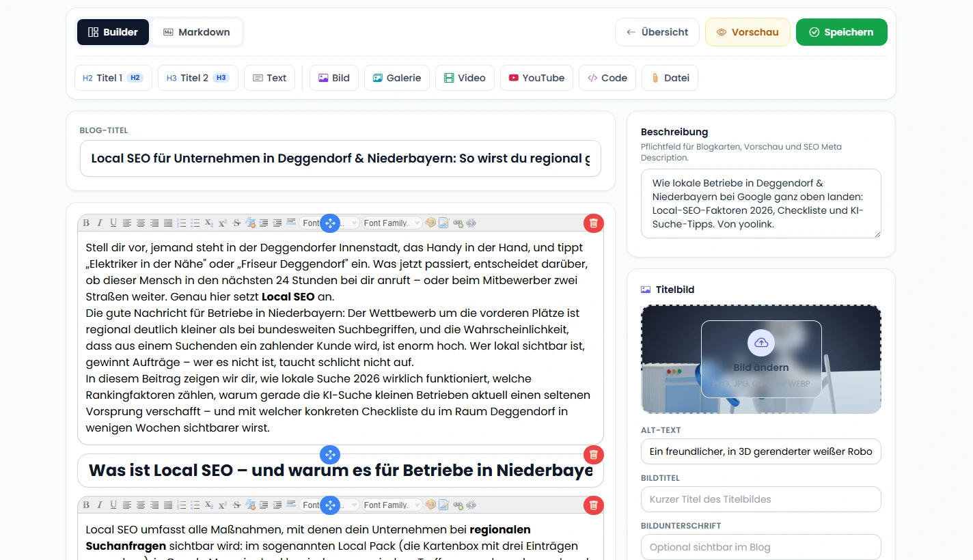Open Font Size dropdown in bottom text block
973x560 pixels.
click(351, 505)
